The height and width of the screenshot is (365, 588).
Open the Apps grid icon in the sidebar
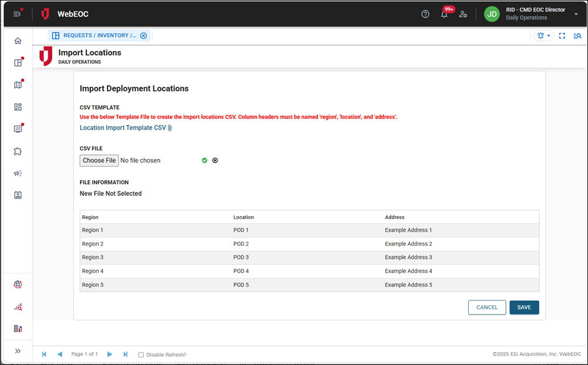[x=18, y=107]
